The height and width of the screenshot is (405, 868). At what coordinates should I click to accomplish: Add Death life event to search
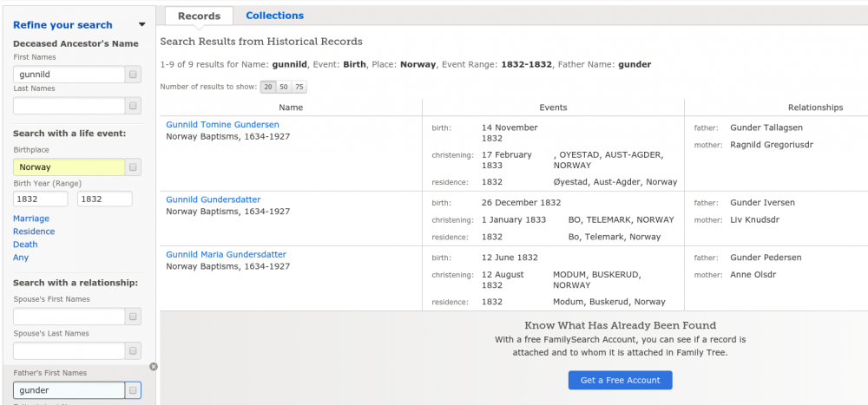[25, 245]
